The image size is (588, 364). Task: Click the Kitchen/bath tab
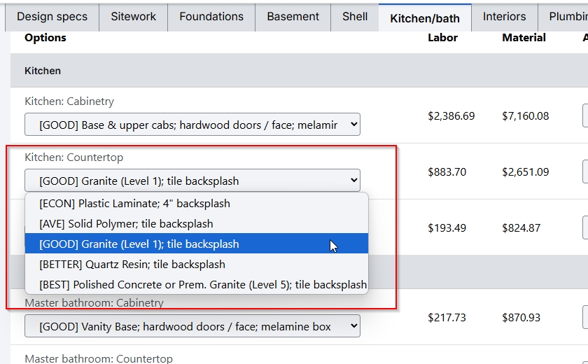[425, 18]
